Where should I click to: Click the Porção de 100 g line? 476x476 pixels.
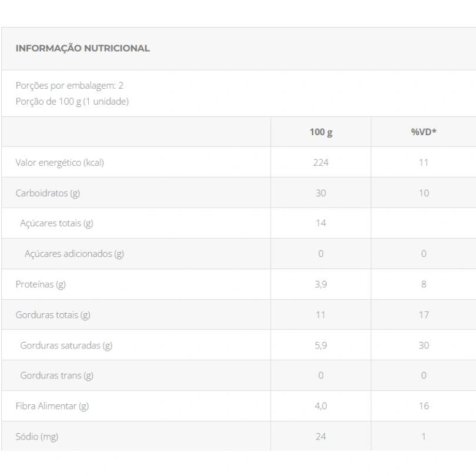(72, 102)
